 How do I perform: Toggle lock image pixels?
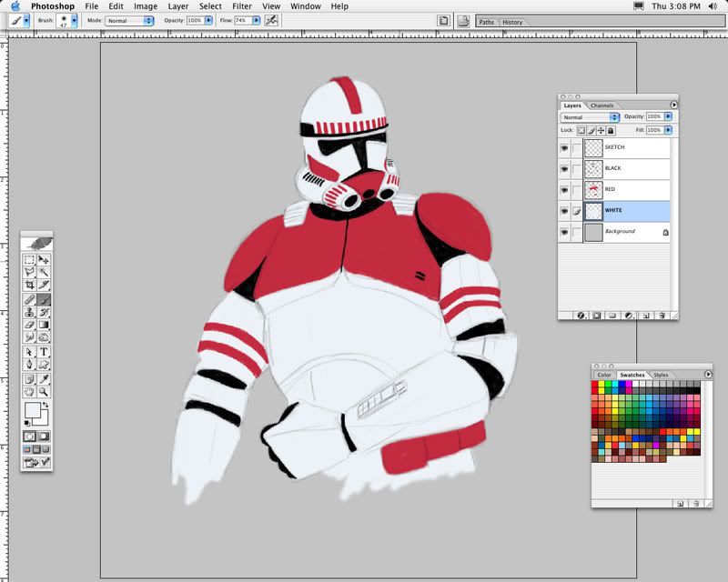coord(591,130)
